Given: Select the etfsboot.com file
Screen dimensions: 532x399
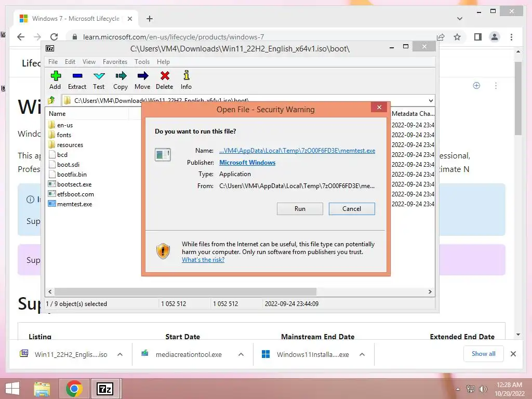Looking at the screenshot, I should click(x=75, y=194).
